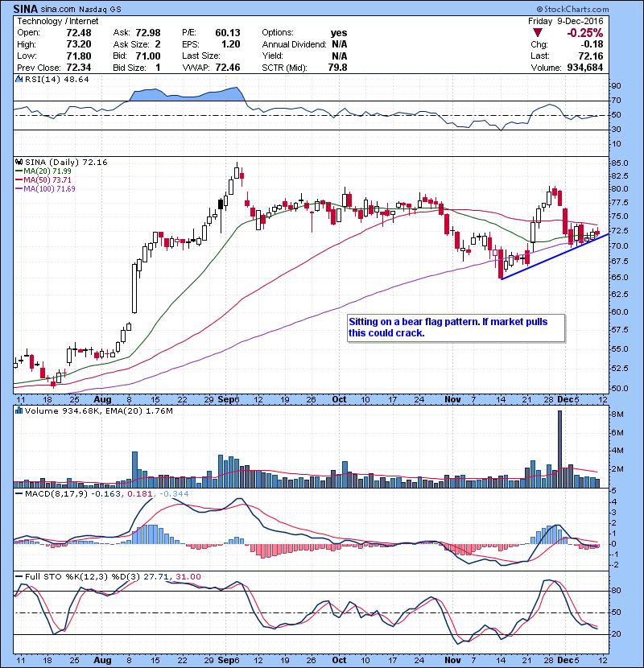Click the tallest volume spike bar near Dec

tap(559, 449)
